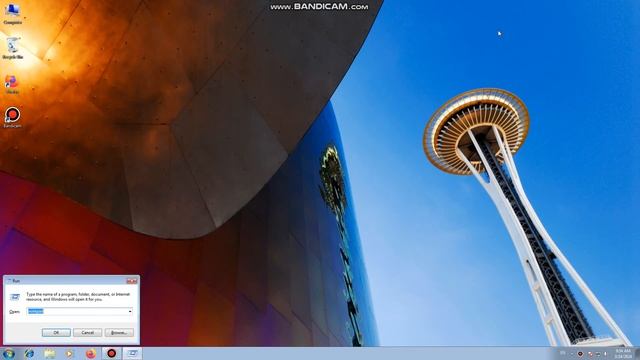Open Firefox from the taskbar

coord(91,353)
